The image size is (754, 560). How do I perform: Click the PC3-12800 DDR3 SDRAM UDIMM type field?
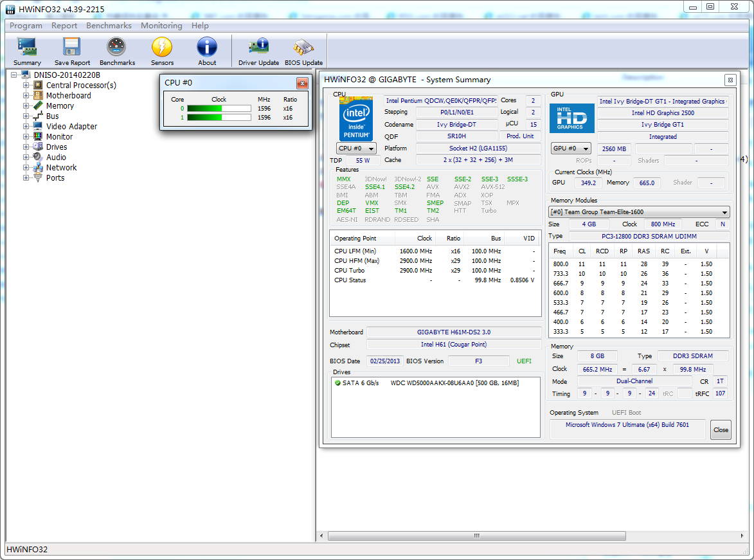click(649, 236)
